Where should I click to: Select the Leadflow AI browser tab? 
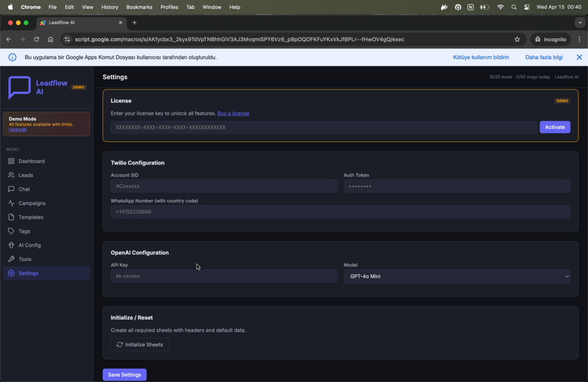click(81, 22)
